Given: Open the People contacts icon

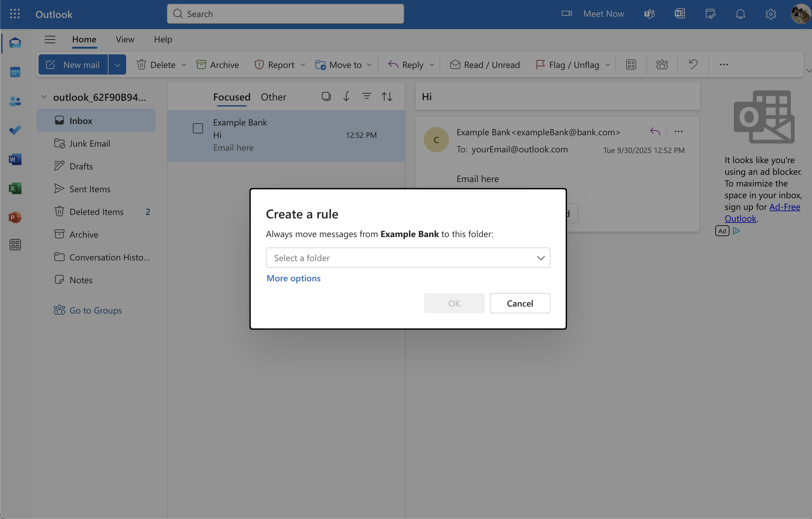Looking at the screenshot, I should tap(15, 101).
